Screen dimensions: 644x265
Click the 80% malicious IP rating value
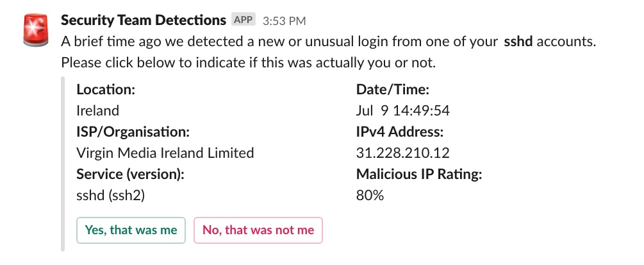pos(370,195)
